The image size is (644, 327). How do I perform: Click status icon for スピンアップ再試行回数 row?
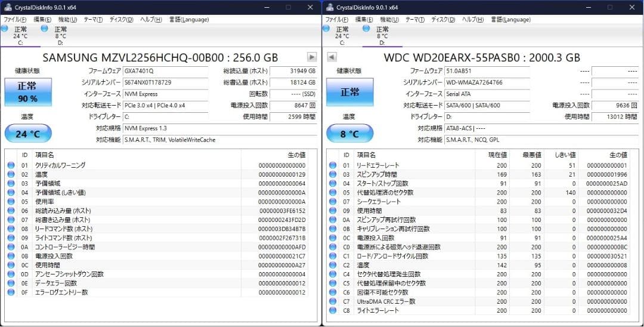(x=333, y=220)
